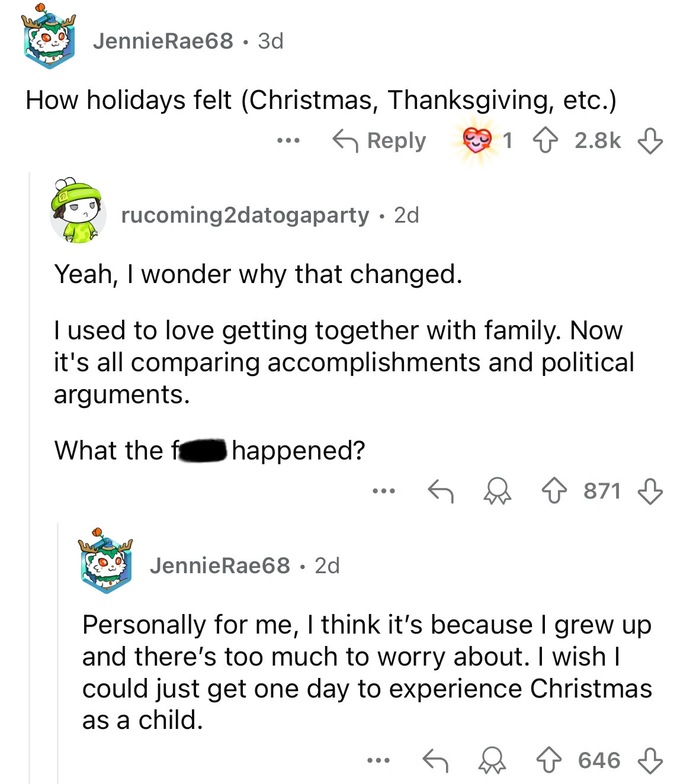
Task: Click reply arrow on rucoming2datogaparty's comment
Action: click(440, 491)
